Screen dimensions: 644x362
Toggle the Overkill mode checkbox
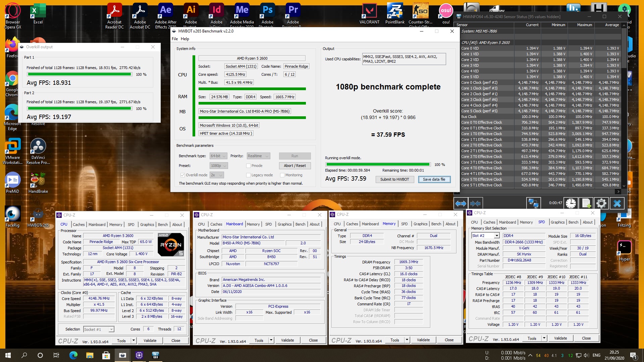[182, 175]
